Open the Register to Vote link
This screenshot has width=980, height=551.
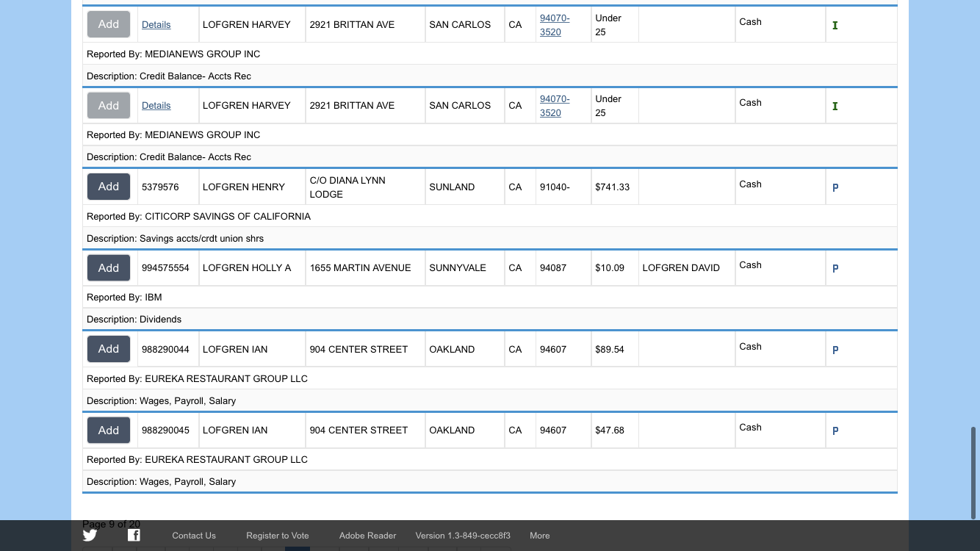278,536
